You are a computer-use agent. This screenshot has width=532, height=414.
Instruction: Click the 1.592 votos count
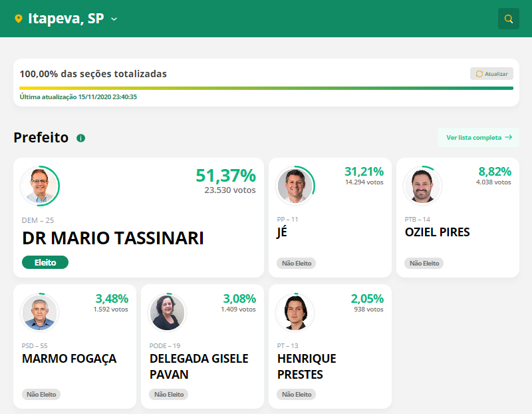click(x=110, y=310)
